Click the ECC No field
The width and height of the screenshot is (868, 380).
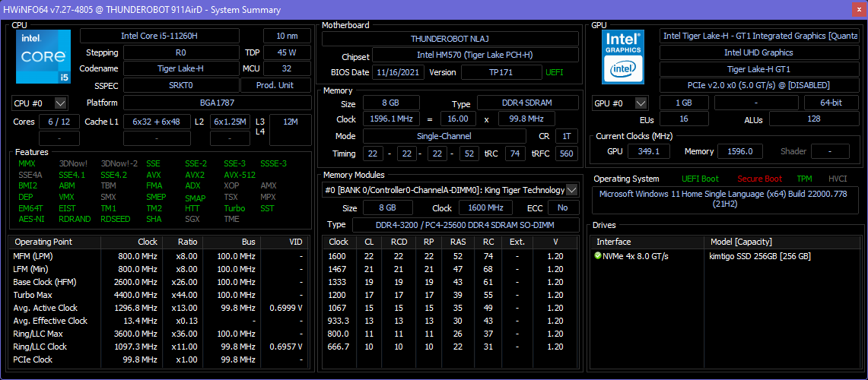pos(563,208)
